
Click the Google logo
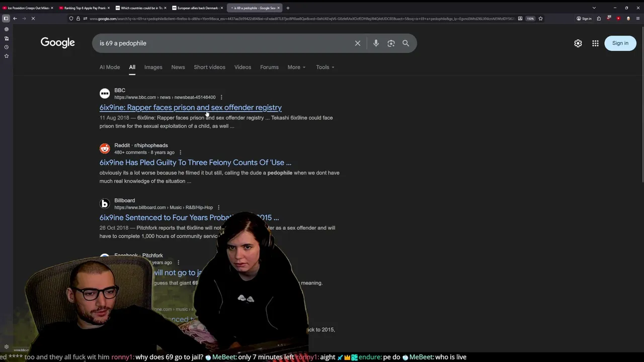pos(58,43)
